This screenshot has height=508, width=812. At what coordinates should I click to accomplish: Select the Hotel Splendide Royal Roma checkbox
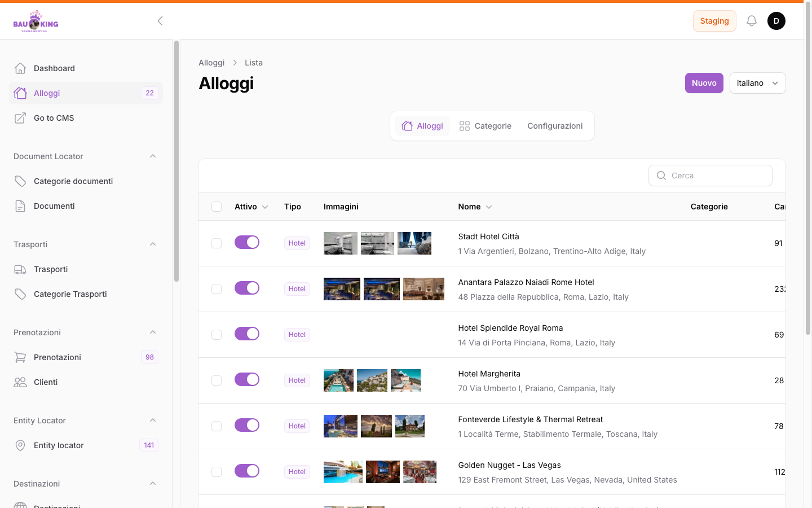point(217,335)
